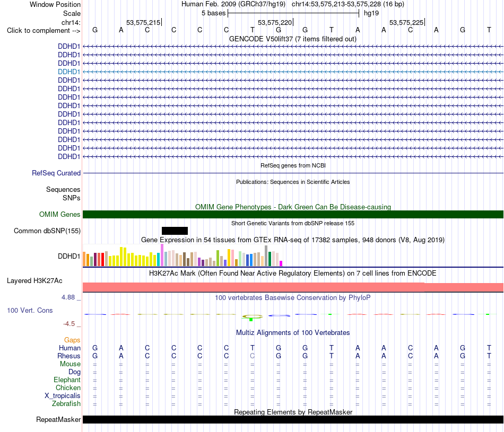This screenshot has width=504, height=432.
Task: Click the chr14:53,575,213-53,575,228 position text
Action: 336,4
